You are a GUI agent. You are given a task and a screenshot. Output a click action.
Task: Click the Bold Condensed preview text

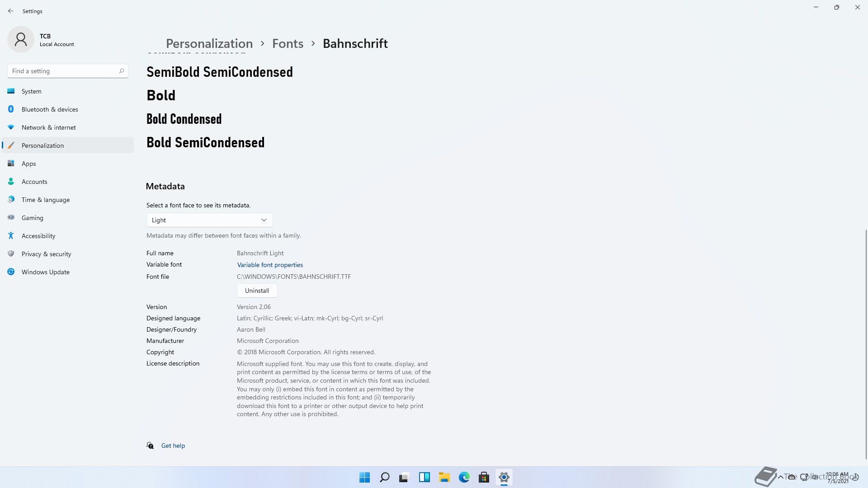(184, 119)
